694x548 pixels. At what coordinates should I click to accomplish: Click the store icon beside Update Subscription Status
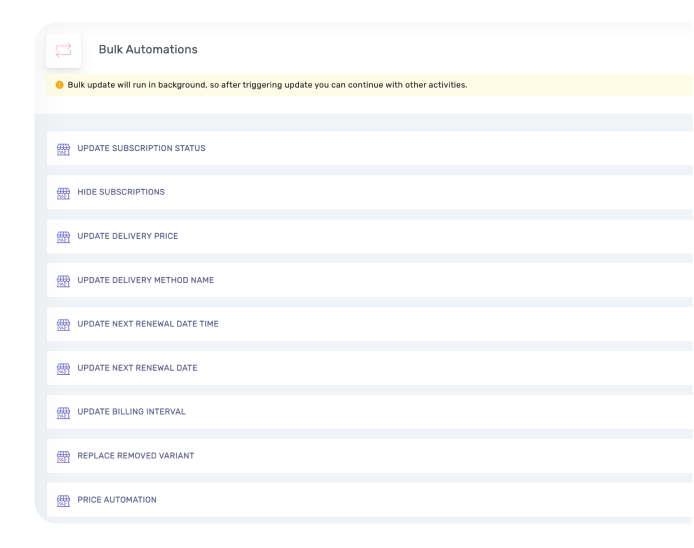click(x=64, y=149)
